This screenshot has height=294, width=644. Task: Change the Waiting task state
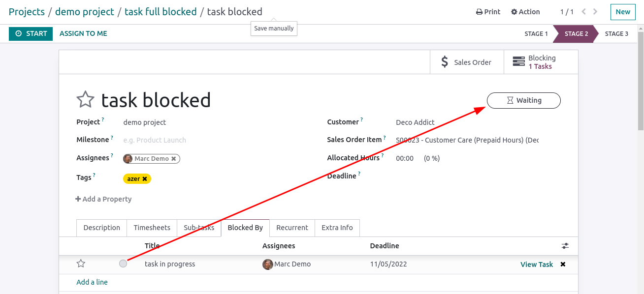[524, 100]
